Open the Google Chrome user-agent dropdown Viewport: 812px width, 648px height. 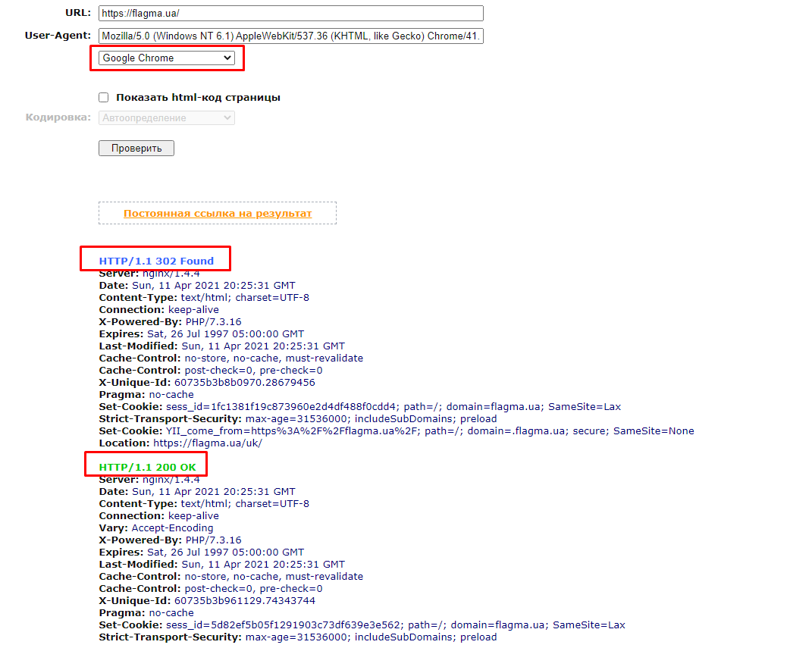[x=166, y=58]
